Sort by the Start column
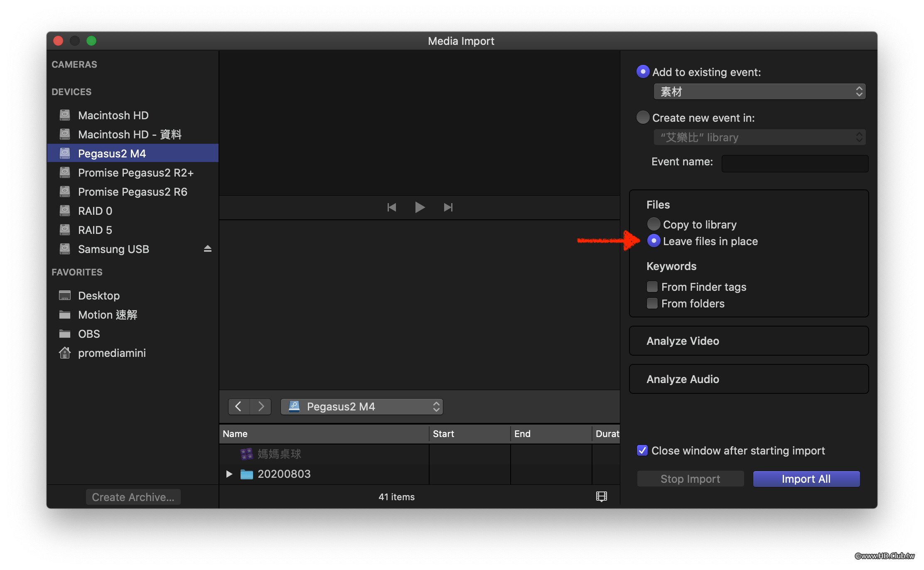Image resolution: width=924 pixels, height=570 pixels. click(x=470, y=434)
